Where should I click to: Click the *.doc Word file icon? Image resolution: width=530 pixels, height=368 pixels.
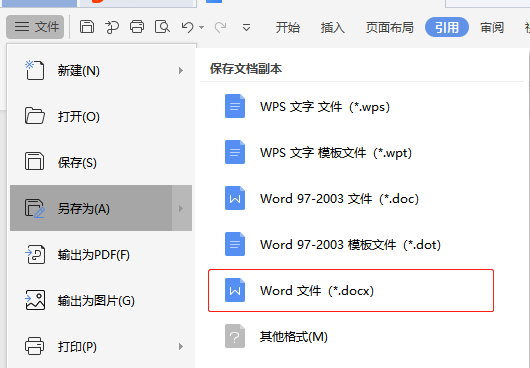coord(235,198)
